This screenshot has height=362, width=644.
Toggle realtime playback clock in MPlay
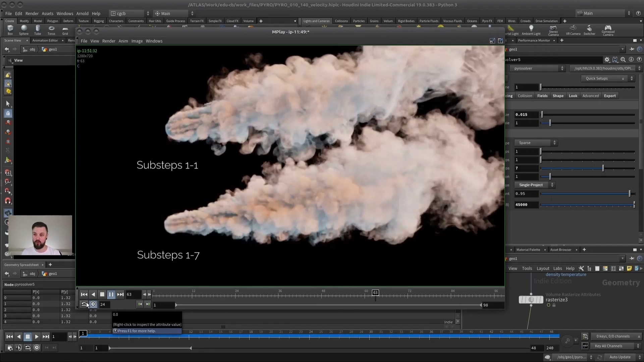click(93, 304)
